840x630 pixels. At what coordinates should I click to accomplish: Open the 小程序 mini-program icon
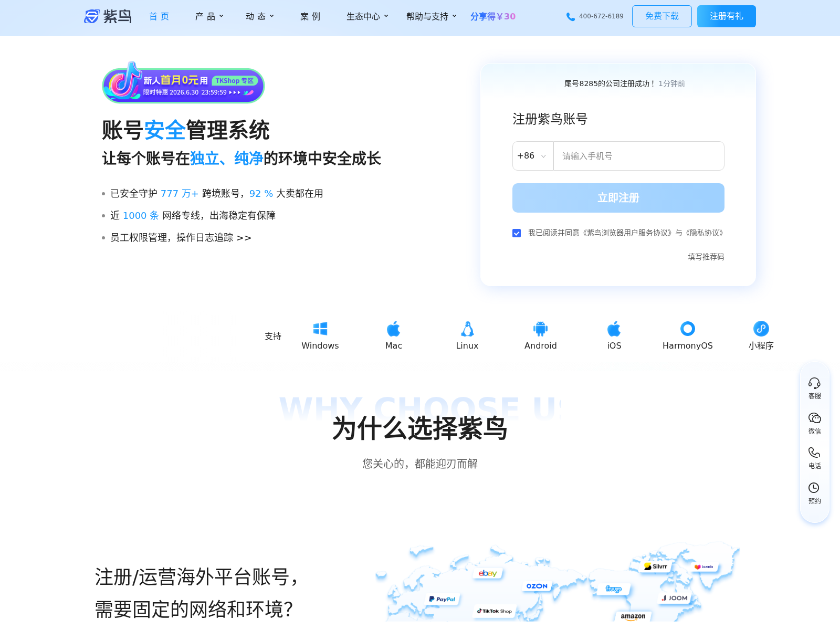[x=761, y=328]
